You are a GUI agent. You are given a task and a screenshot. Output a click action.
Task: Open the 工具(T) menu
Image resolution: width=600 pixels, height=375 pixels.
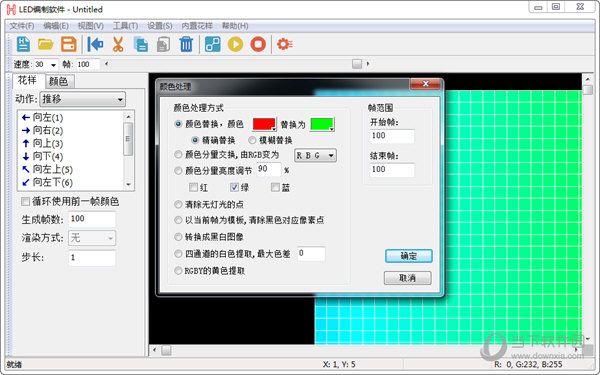coord(126,26)
